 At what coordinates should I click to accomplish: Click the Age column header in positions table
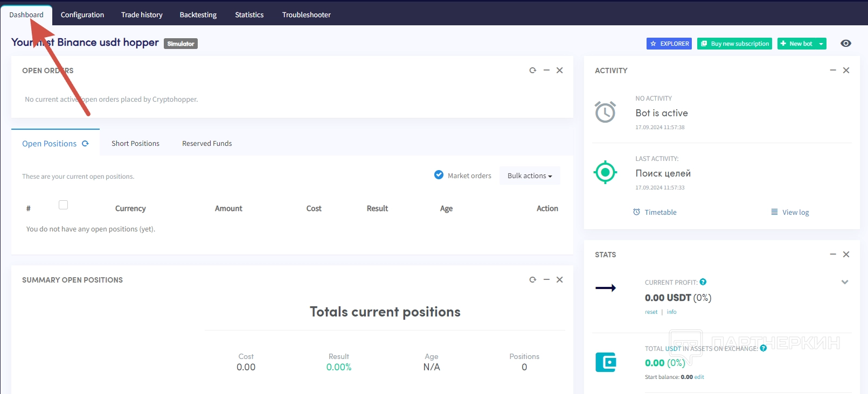pos(446,209)
